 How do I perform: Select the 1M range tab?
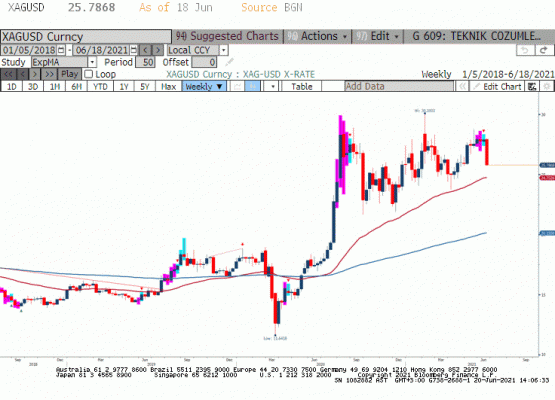tap(55, 86)
